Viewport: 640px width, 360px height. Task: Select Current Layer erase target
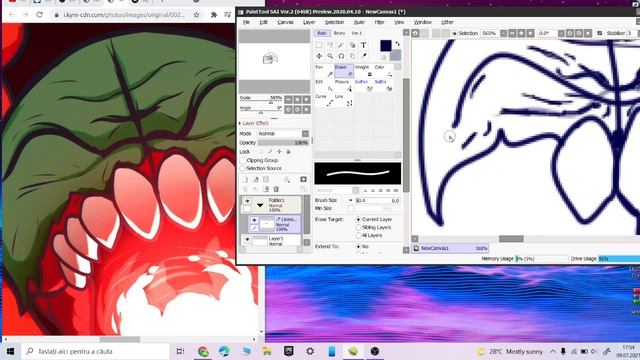358,220
